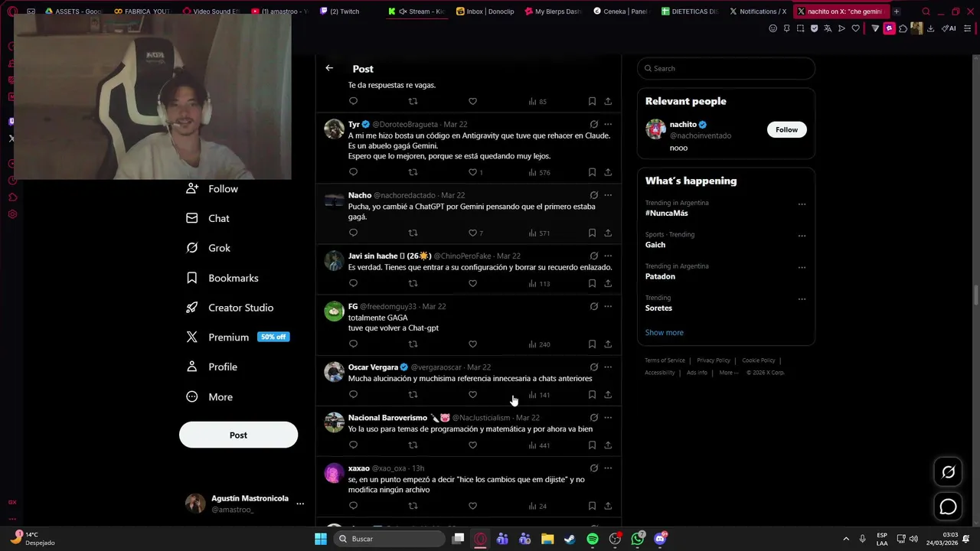This screenshot has width=980, height=551.
Task: Click Show more under trends
Action: click(x=664, y=332)
